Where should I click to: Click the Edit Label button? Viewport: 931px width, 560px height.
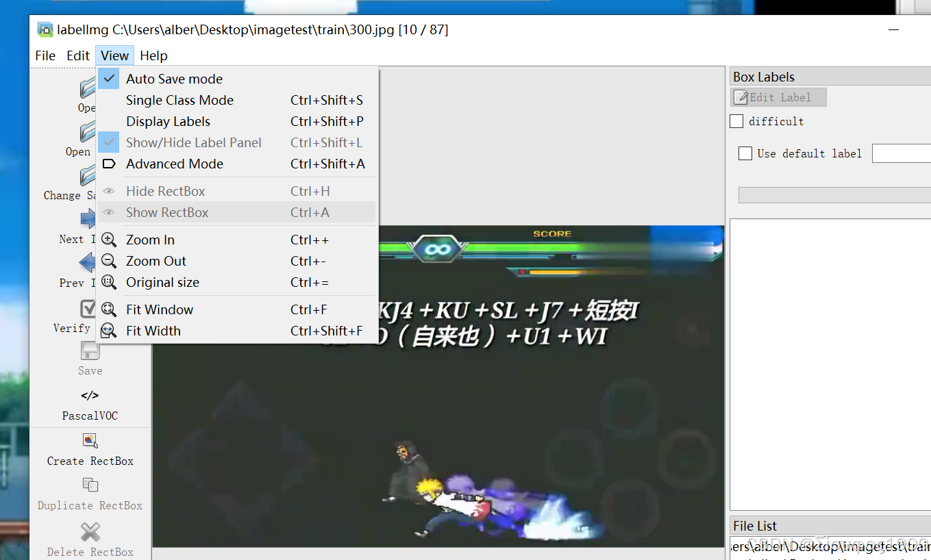(x=779, y=97)
